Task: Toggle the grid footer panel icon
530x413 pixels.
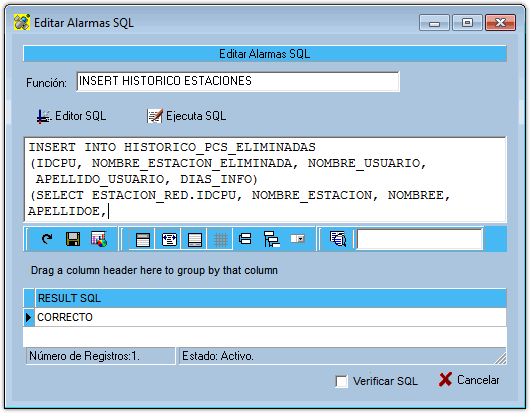Action: tap(195, 239)
